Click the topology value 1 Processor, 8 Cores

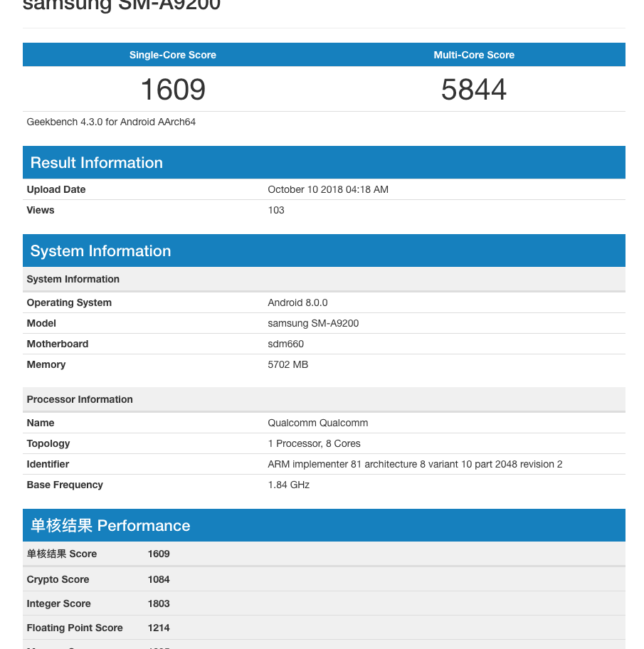pos(314,443)
